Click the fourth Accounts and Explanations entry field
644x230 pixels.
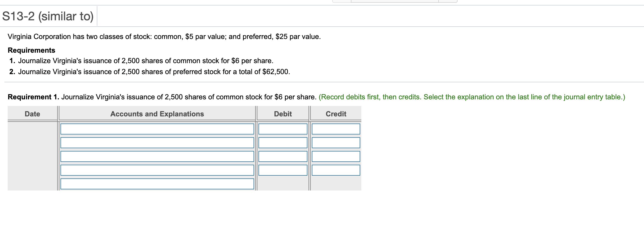[x=157, y=170]
